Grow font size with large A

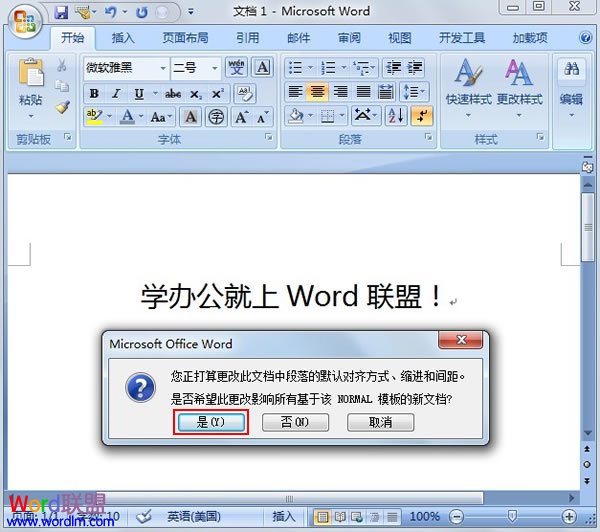pos(241,117)
